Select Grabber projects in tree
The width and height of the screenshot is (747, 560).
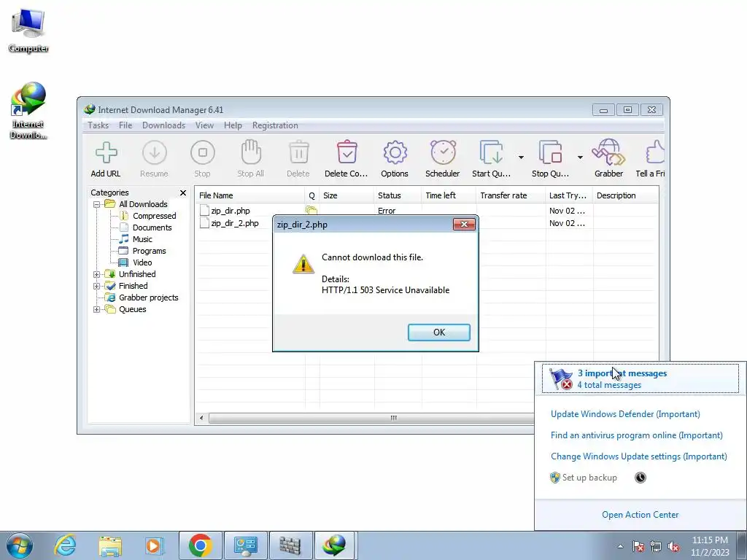pyautogui.click(x=148, y=297)
